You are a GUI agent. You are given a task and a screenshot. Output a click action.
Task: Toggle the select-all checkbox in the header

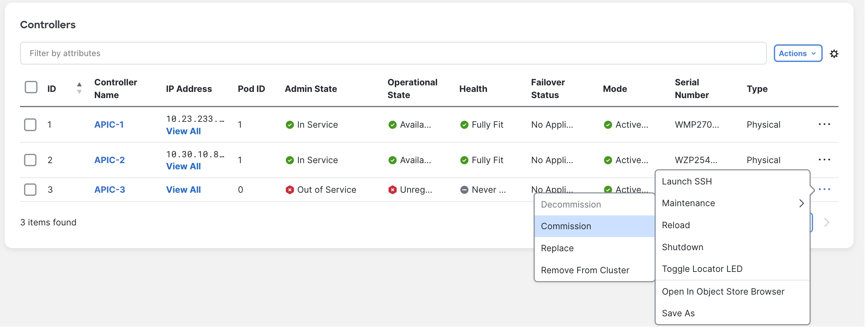(31, 87)
